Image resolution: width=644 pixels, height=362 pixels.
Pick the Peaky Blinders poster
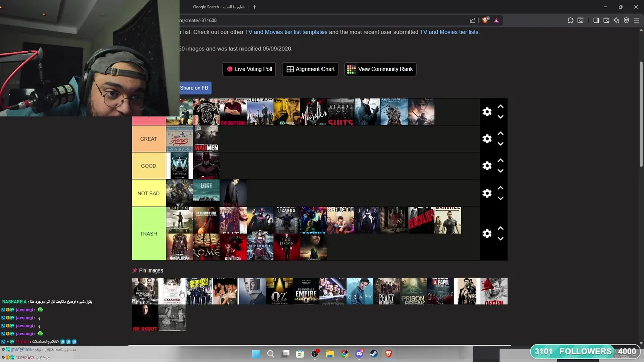point(386,291)
